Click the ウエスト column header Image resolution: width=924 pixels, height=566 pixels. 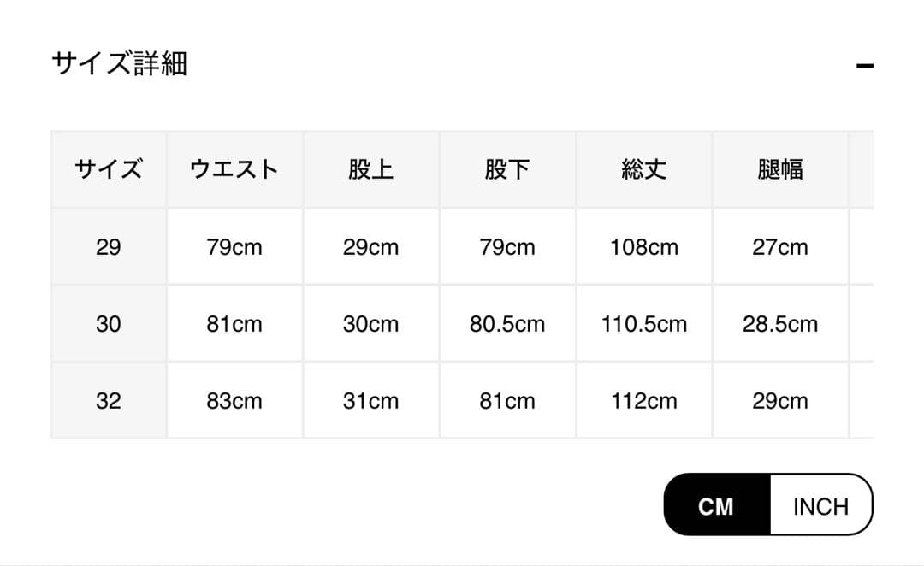pyautogui.click(x=234, y=169)
